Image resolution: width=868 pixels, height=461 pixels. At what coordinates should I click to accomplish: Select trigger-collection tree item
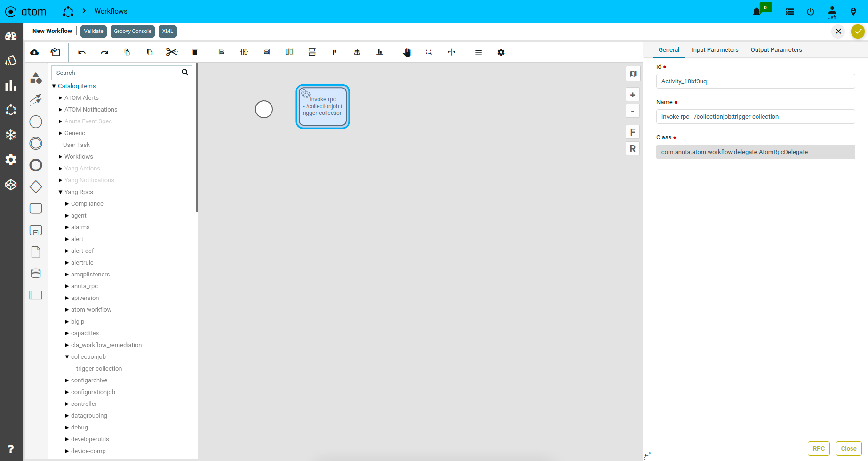[99, 369]
